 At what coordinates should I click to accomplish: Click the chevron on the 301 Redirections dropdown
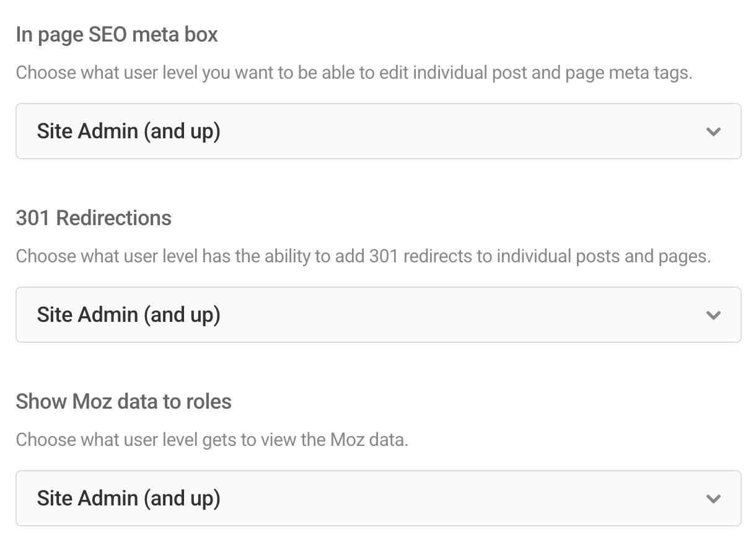pos(713,315)
